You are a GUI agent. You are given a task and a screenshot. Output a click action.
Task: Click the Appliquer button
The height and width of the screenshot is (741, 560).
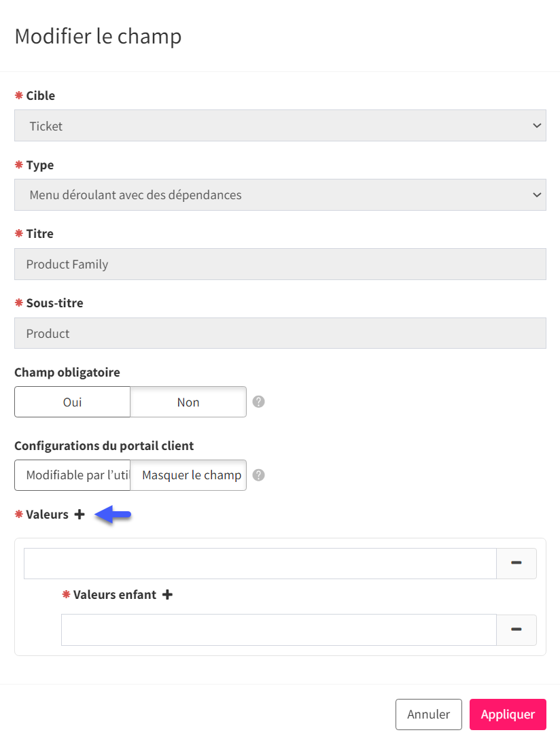(508, 714)
